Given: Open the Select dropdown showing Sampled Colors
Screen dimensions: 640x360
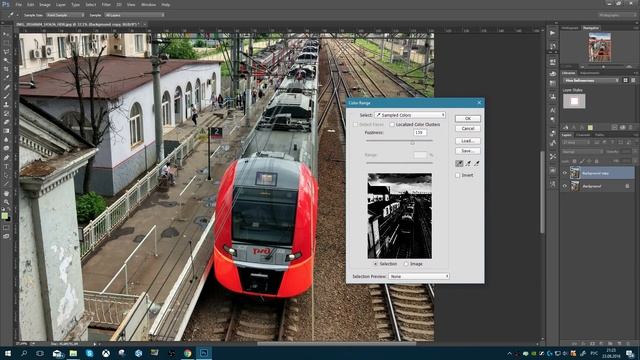Looking at the screenshot, I should pyautogui.click(x=410, y=115).
